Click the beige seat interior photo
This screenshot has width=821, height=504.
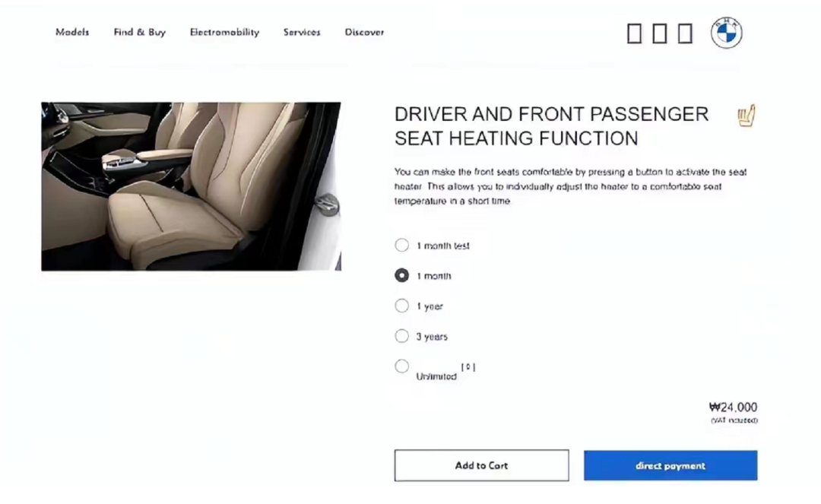pos(191,186)
